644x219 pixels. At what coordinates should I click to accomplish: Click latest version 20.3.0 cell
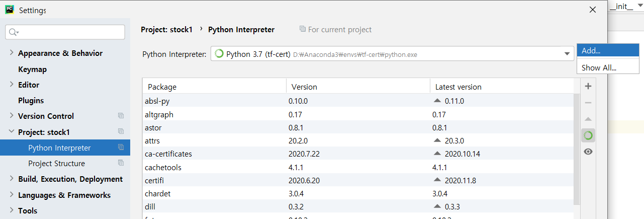click(454, 140)
